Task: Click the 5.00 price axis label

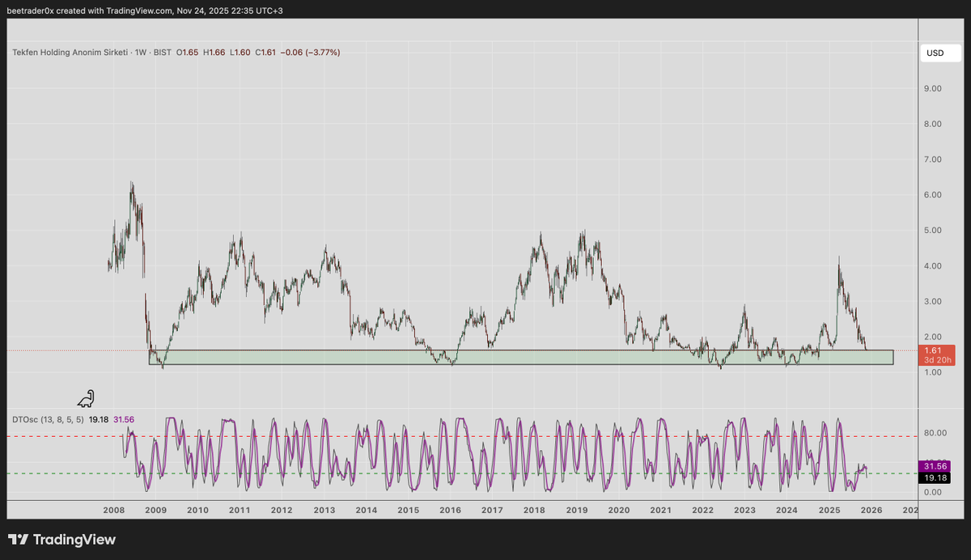Action: [935, 230]
